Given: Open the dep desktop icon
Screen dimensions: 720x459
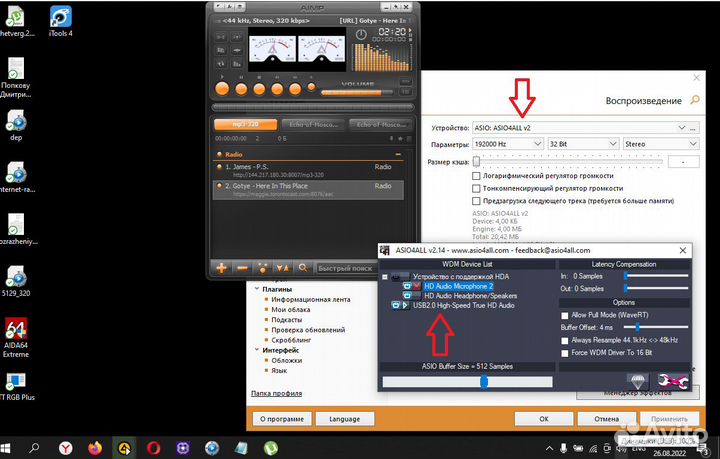Looking at the screenshot, I should 16,125.
